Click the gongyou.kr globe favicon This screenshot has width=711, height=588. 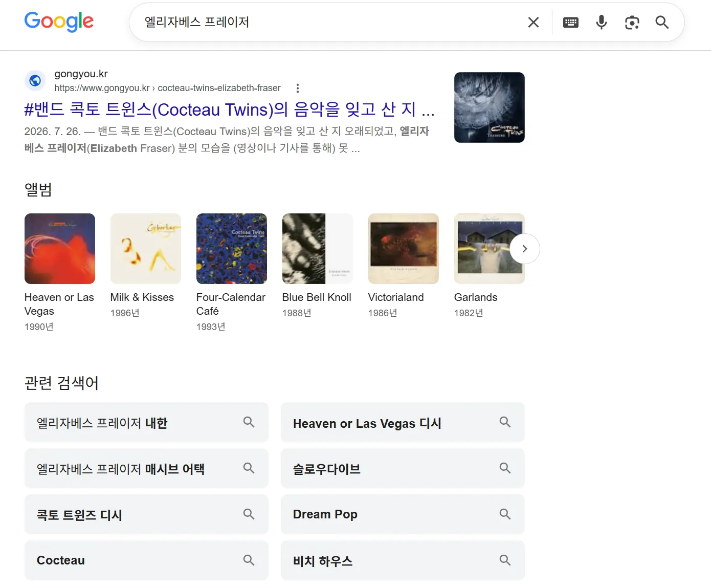[x=35, y=80]
